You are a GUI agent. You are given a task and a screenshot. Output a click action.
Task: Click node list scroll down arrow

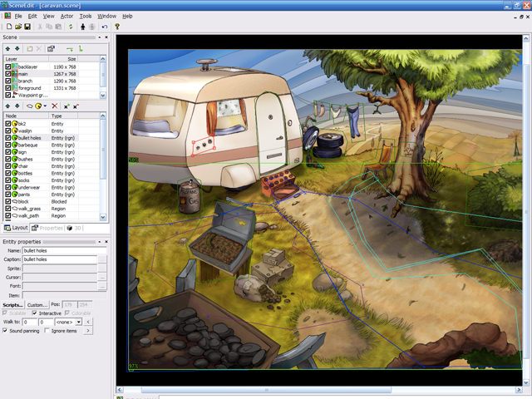tap(103, 217)
